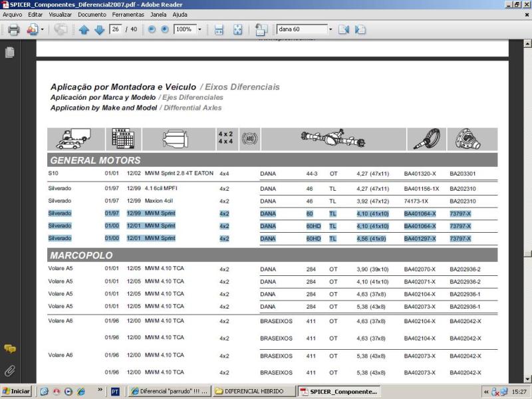Open the zoom level dropdown arrow
This screenshot has height=399, width=532.
[x=199, y=29]
